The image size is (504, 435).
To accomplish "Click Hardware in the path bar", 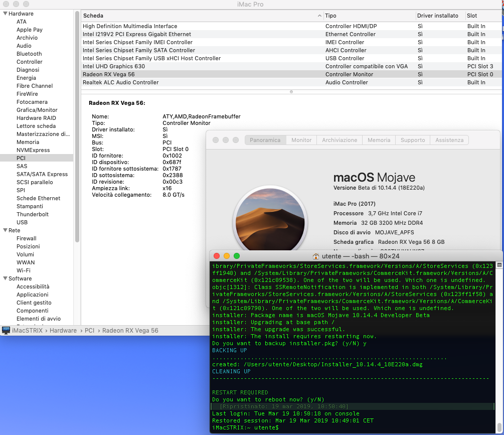I will click(63, 331).
